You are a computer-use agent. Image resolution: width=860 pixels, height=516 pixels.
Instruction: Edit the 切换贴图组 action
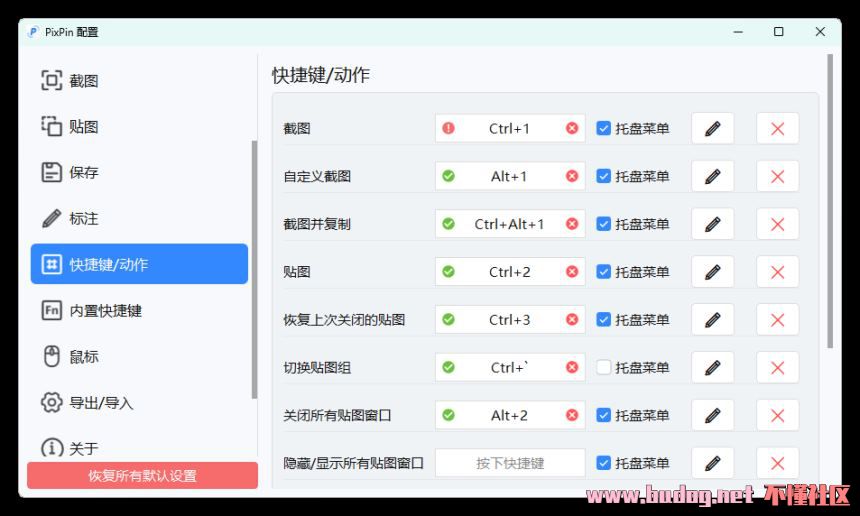pos(712,367)
